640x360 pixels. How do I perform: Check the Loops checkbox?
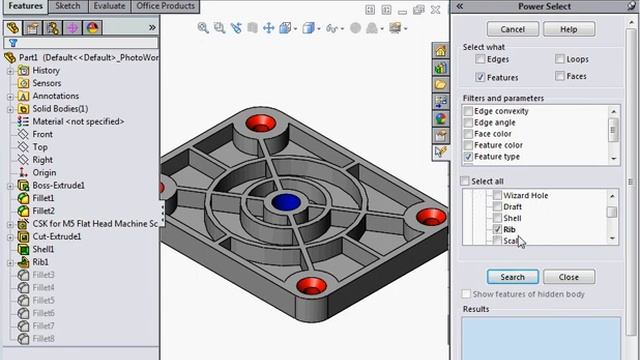pos(560,59)
